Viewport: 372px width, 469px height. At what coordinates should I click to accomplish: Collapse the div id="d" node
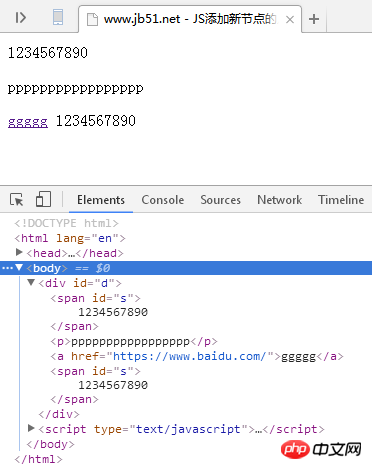pyautogui.click(x=31, y=282)
